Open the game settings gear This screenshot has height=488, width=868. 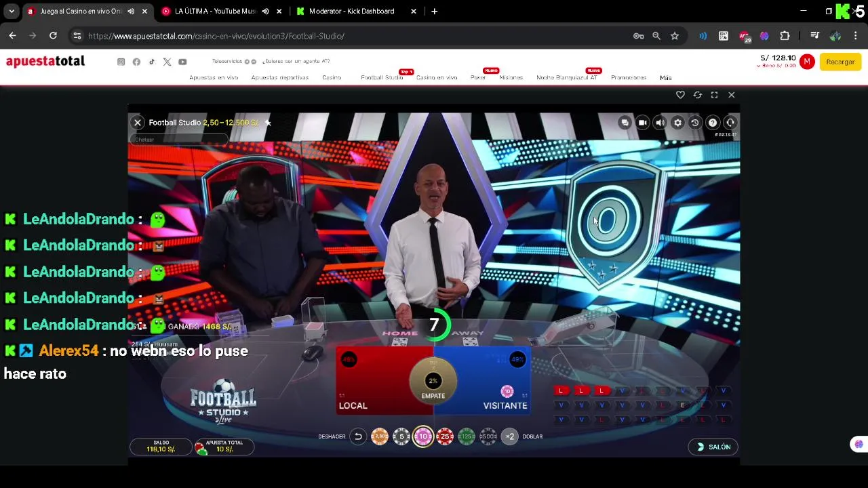[677, 123]
